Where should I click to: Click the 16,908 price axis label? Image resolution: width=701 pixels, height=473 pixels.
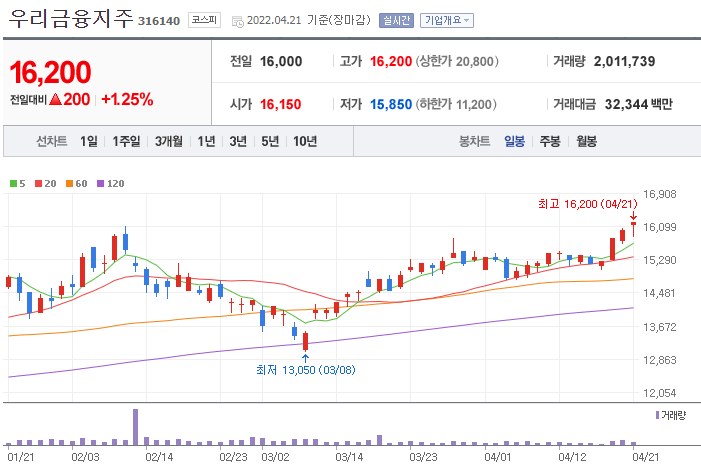point(659,194)
